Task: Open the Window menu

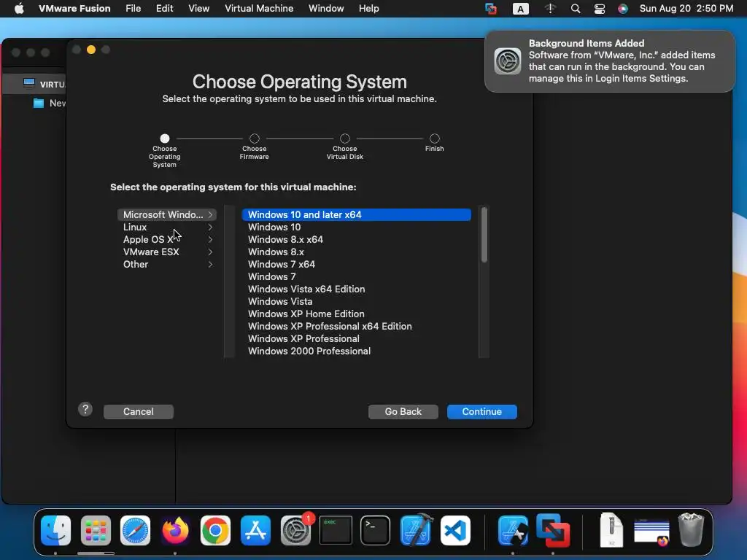Action: coord(326,9)
